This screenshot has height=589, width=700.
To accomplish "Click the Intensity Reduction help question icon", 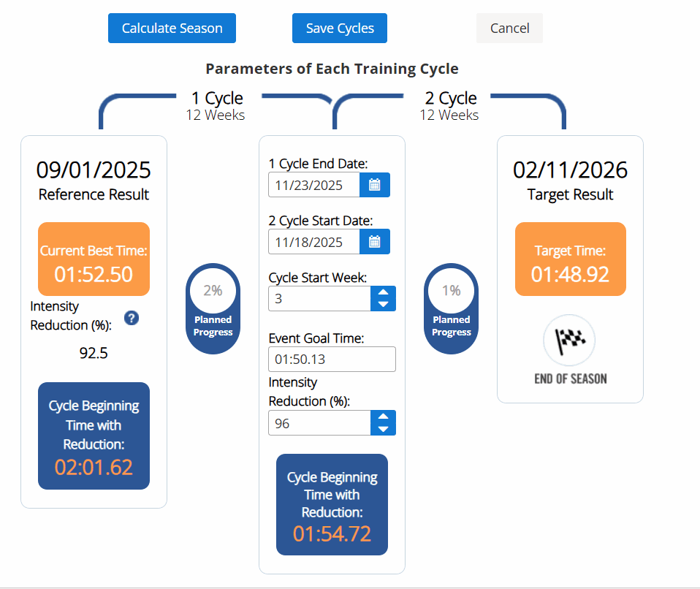I will [132, 318].
